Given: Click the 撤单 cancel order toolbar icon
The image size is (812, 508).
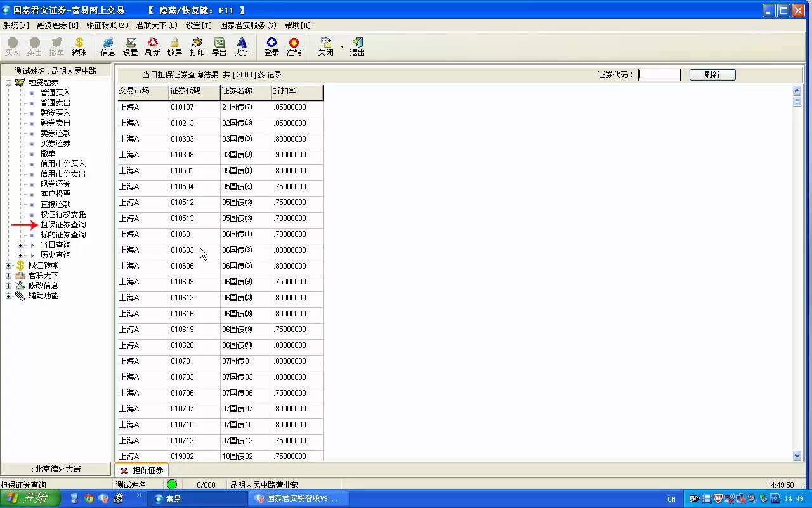Looking at the screenshot, I should tap(56, 47).
